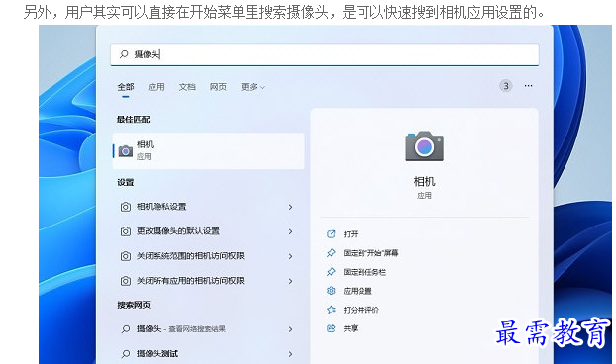Click camera icon beside 更改摄像头的默认设置
The width and height of the screenshot is (616, 364).
coord(126,231)
